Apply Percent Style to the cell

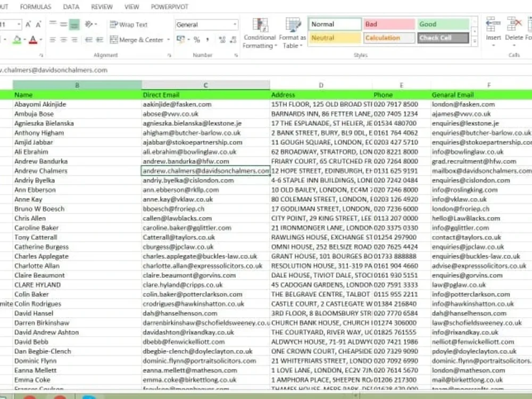tap(197, 40)
